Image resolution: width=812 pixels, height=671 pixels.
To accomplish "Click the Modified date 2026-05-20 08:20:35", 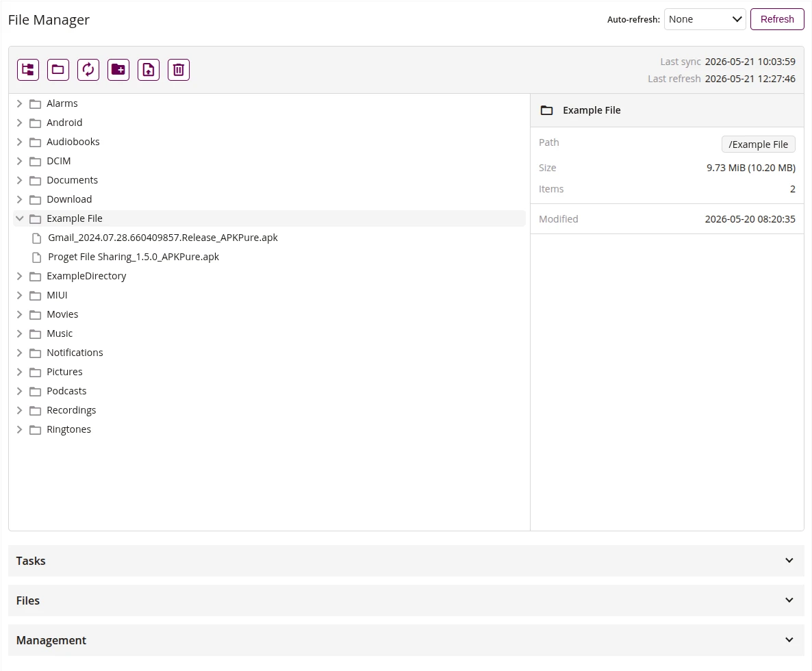I will coord(750,219).
